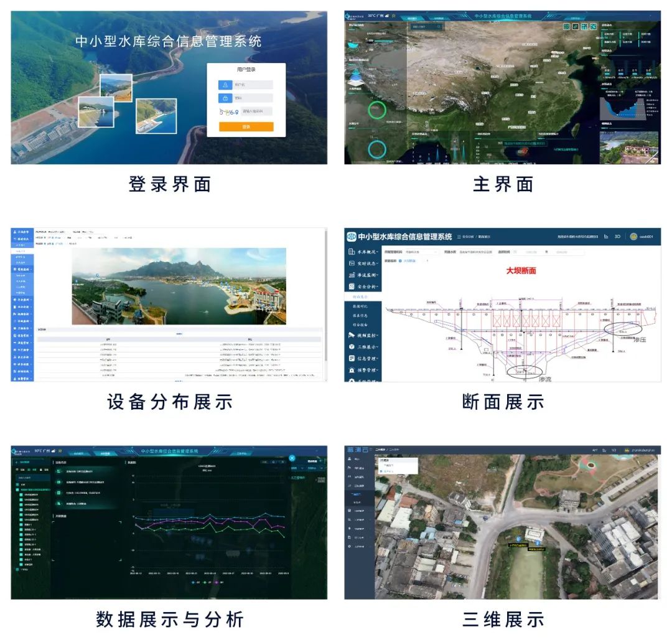Click the dam photo thumbnail on login page
Image resolution: width=672 pixels, height=642 pixels.
[x=96, y=111]
